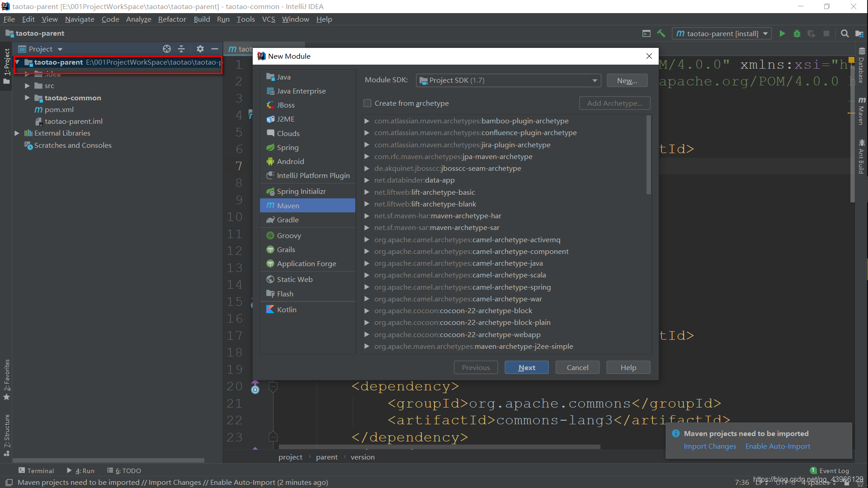Click the archetype list vertical scrollbar

(x=649, y=155)
